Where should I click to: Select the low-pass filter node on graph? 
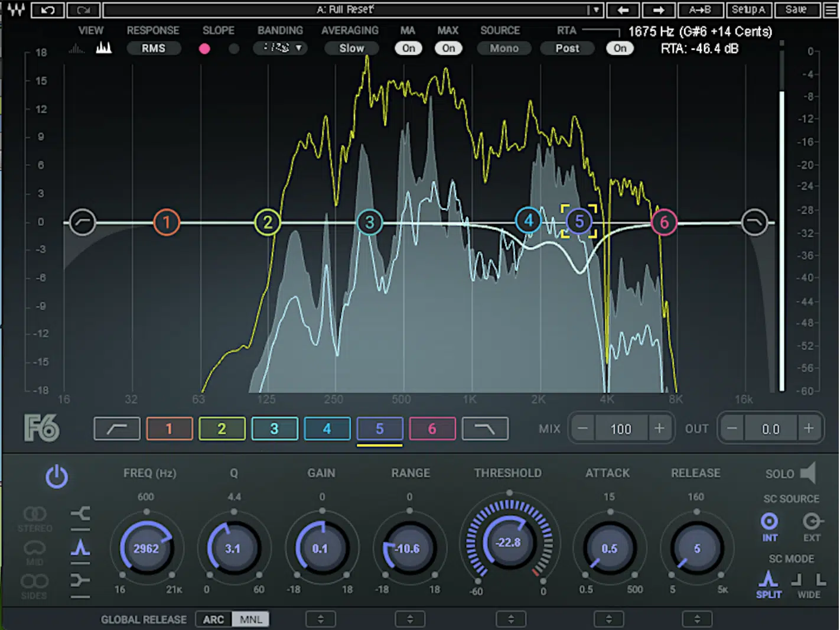click(x=754, y=222)
